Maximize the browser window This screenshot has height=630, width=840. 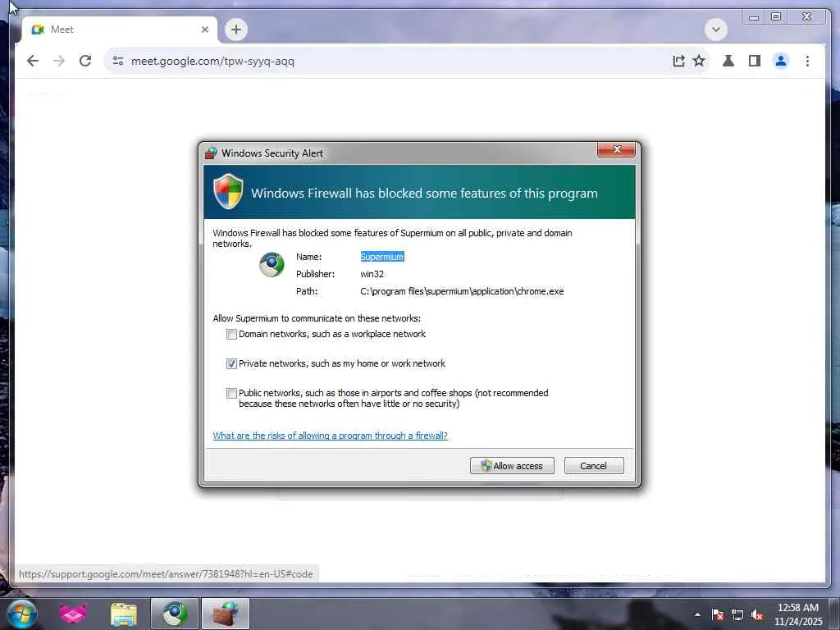coord(776,16)
